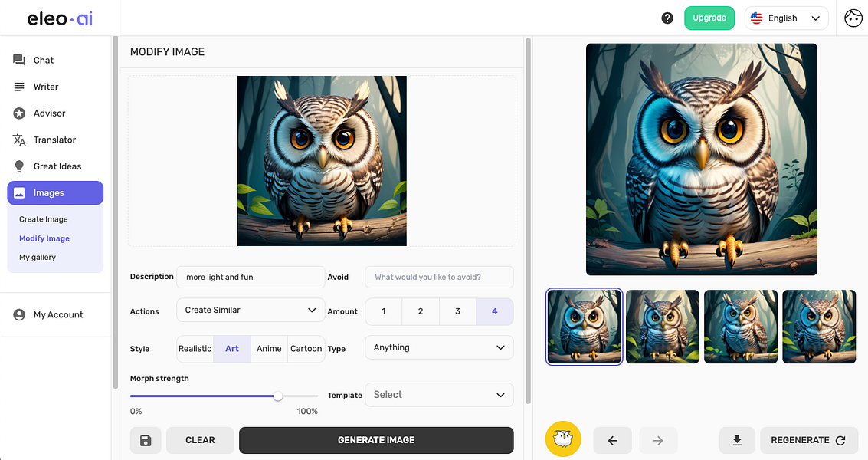Select amount 4
This screenshot has width=868, height=460.
click(x=495, y=311)
